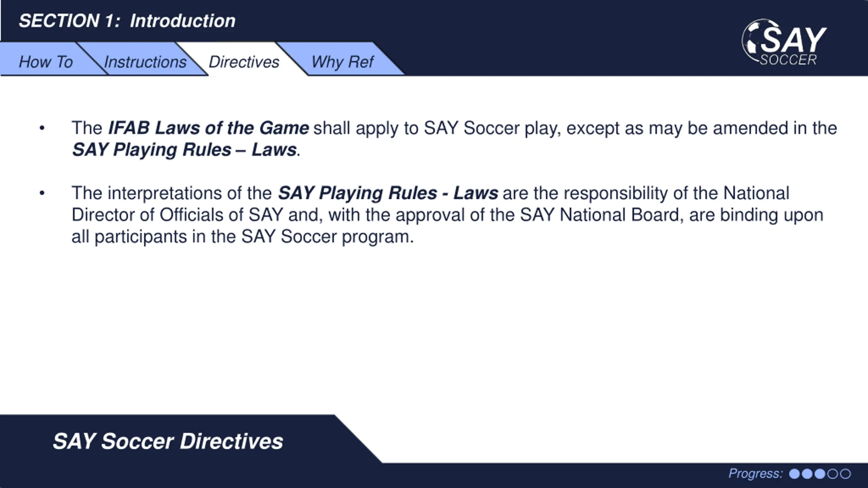Image resolution: width=868 pixels, height=488 pixels.
Task: Jump to the fourth progress dot
Action: 833,474
